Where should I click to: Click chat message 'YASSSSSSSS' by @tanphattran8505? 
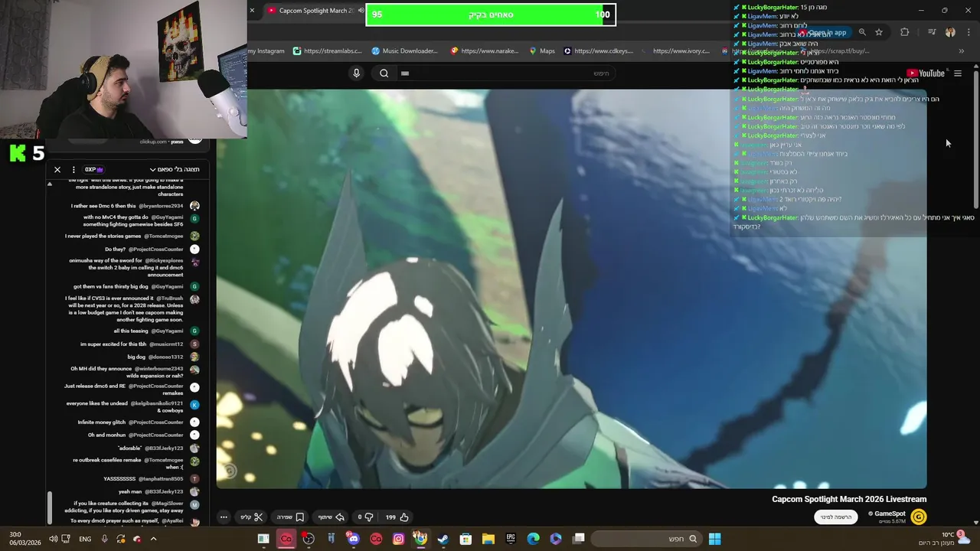coord(143,479)
